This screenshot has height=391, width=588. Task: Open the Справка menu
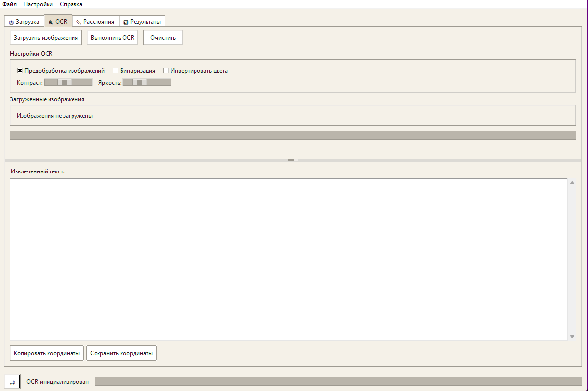coord(71,4)
